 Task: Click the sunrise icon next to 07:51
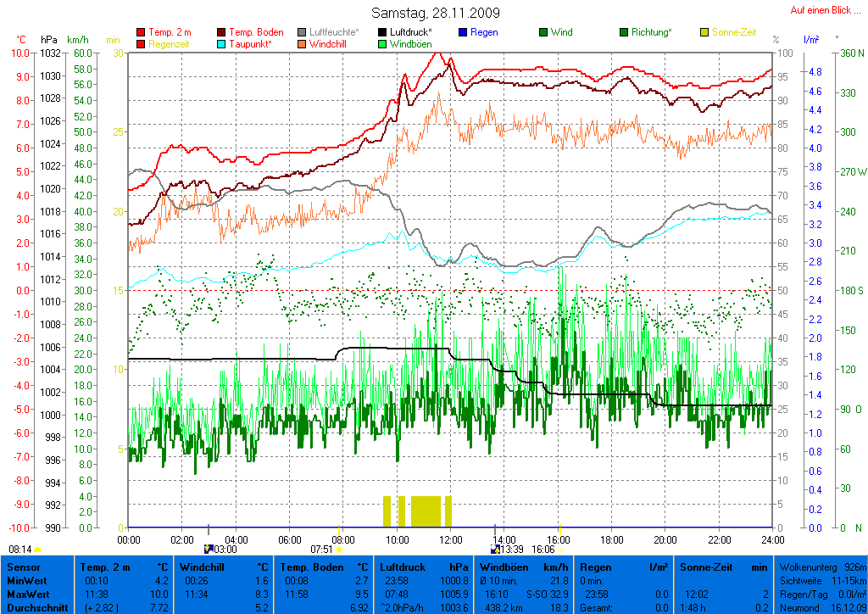(339, 550)
